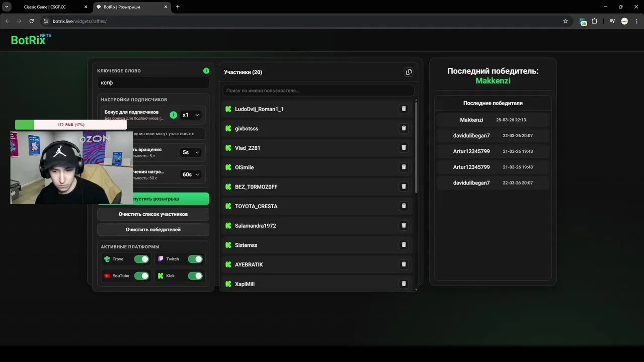The width and height of the screenshot is (644, 362).
Task: Click the donation progress bar 172 RUB
Action: 71,124
